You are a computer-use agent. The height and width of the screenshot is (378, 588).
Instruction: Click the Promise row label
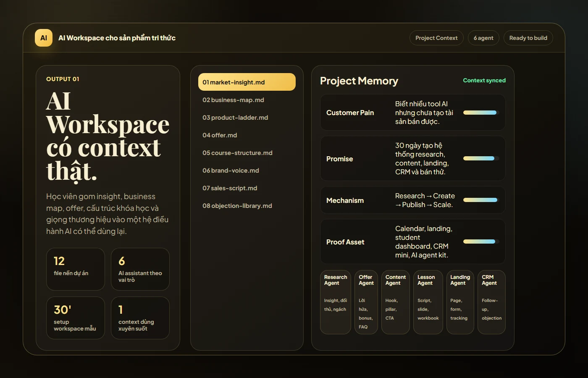(339, 159)
